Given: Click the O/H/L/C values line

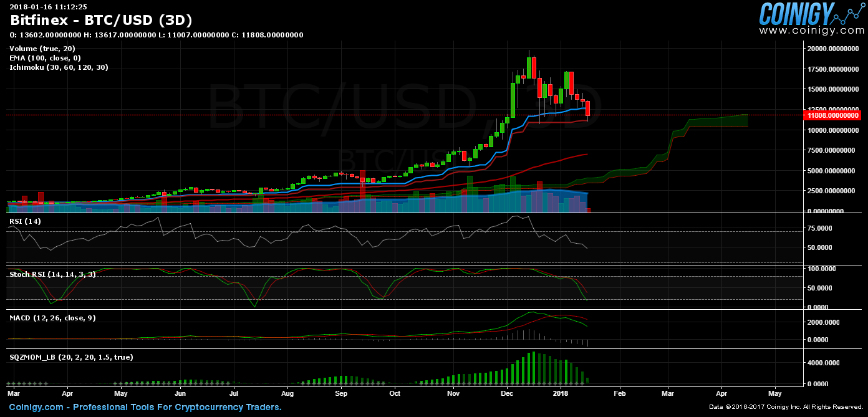Looking at the screenshot, I should coord(157,35).
